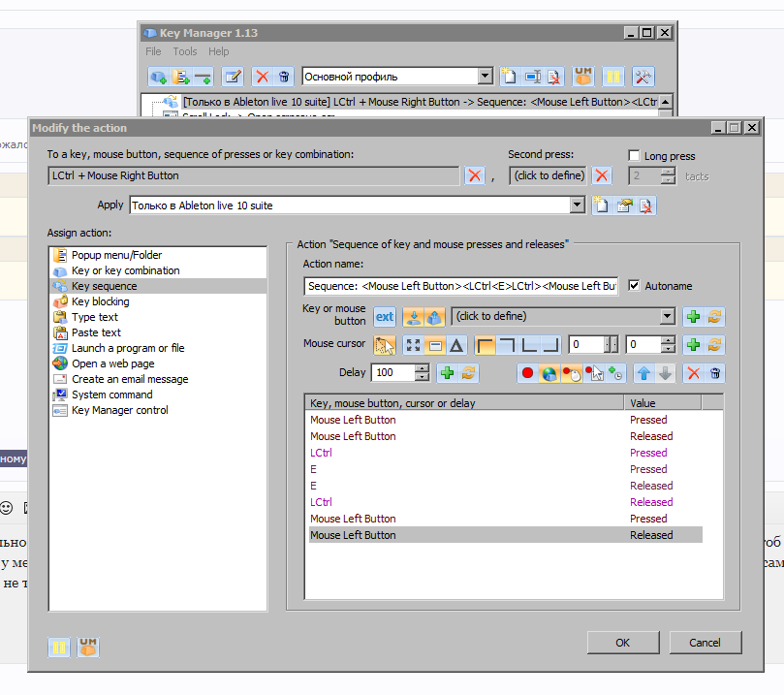Viewport: 784px width, 695px height.
Task: Open the Основной профиль profile dropdown
Action: pyautogui.click(x=485, y=77)
